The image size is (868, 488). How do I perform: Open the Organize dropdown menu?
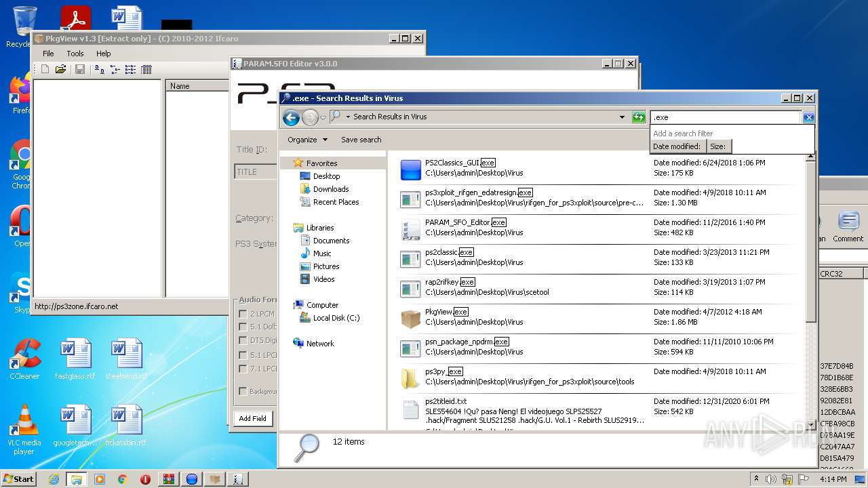[x=307, y=140]
